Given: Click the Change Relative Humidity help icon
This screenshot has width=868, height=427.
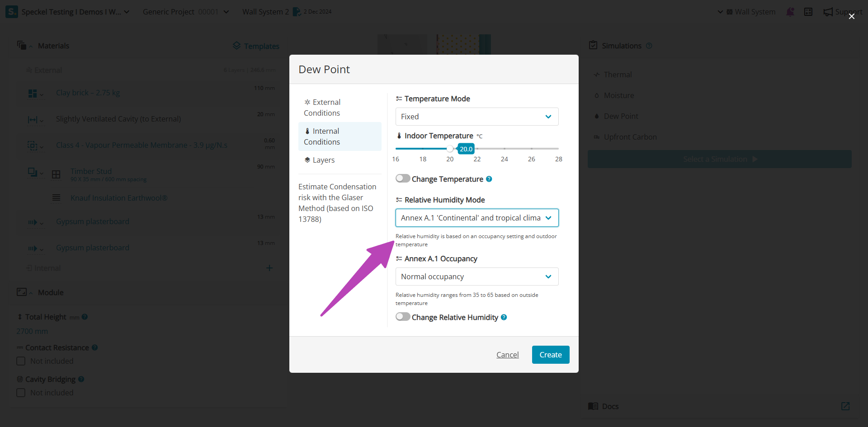Looking at the screenshot, I should [504, 317].
